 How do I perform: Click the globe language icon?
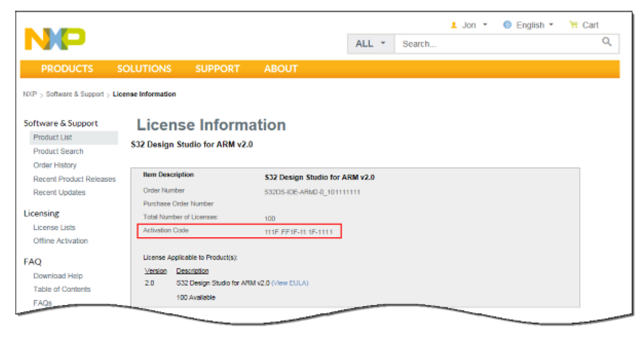(x=507, y=25)
